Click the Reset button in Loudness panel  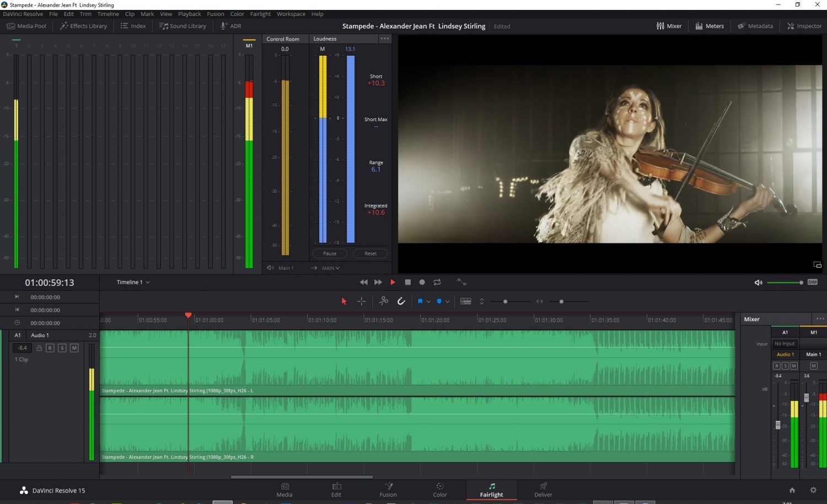coord(370,253)
